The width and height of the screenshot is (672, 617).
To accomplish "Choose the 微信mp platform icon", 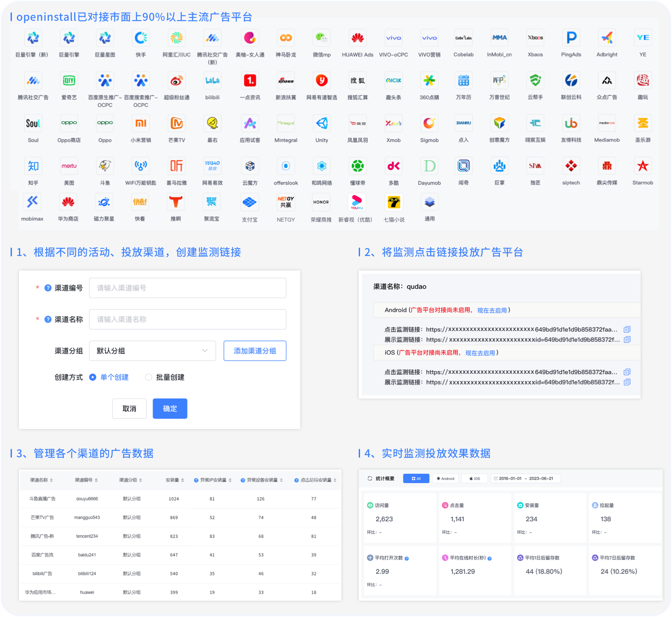I will pyautogui.click(x=322, y=38).
